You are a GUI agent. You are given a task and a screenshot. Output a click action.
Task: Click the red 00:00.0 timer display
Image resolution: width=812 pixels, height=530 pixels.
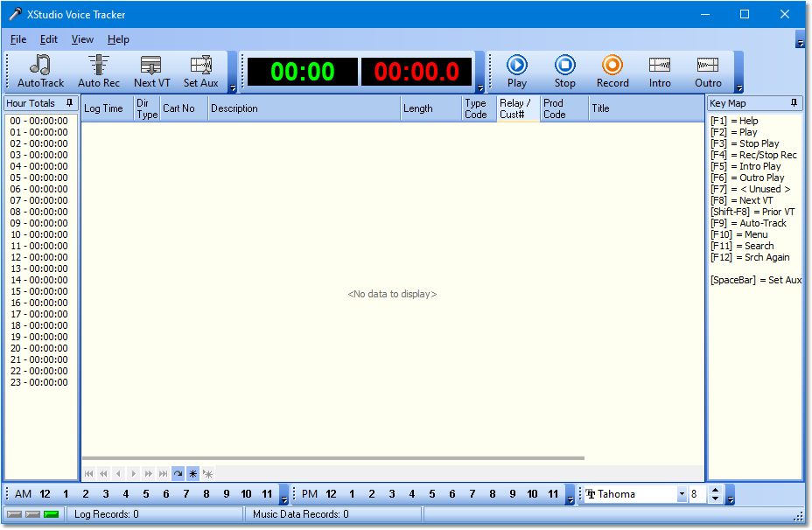416,72
